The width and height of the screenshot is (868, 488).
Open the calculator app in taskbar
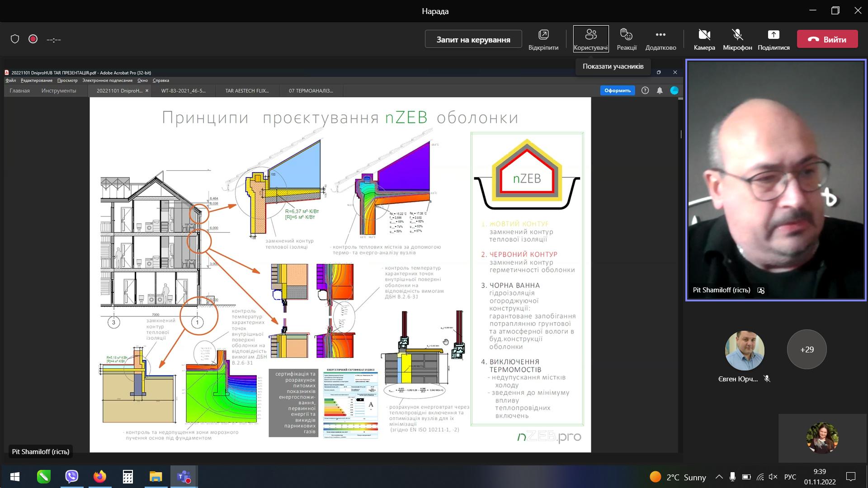(x=128, y=477)
